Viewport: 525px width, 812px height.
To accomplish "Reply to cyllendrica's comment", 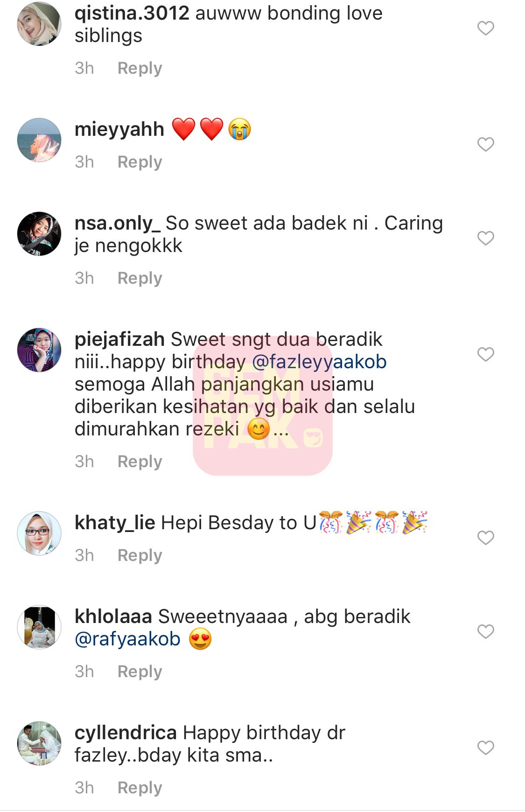I will [x=140, y=788].
